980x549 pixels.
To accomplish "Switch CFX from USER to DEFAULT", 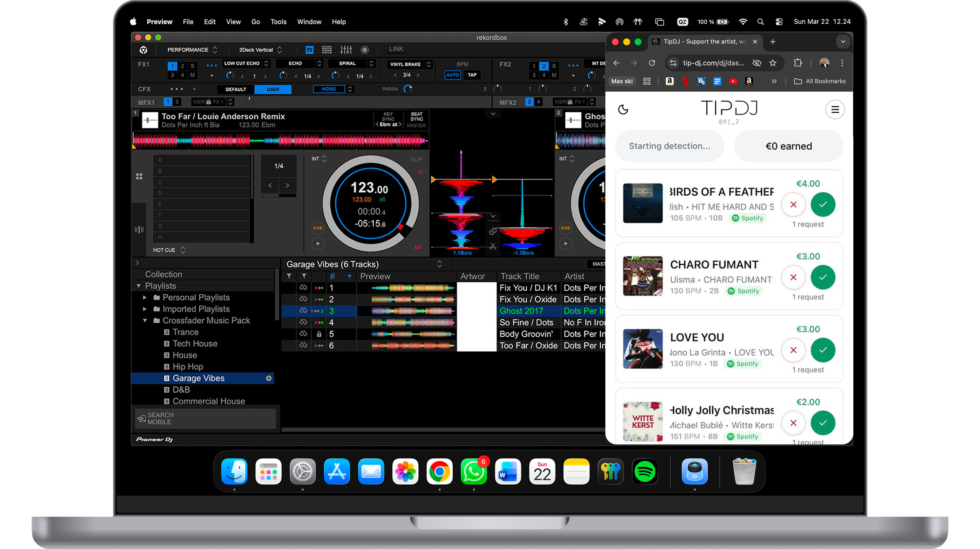I will 235,89.
